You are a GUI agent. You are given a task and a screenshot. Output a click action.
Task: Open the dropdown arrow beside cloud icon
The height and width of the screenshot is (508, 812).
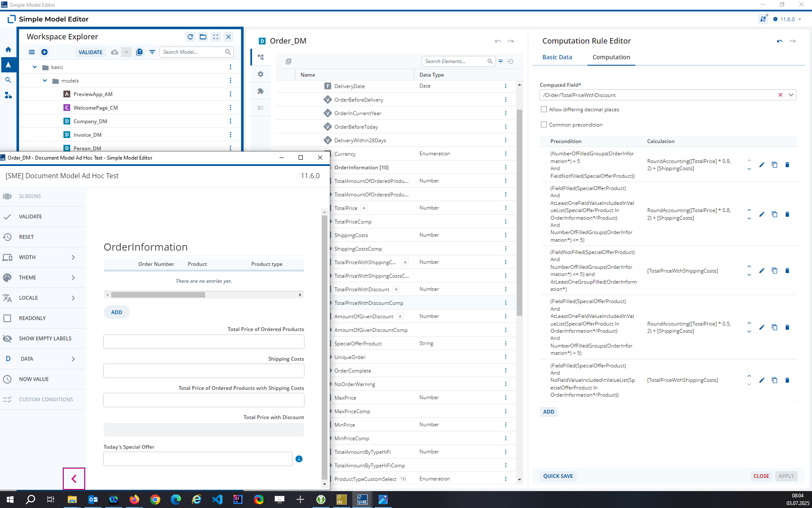126,52
